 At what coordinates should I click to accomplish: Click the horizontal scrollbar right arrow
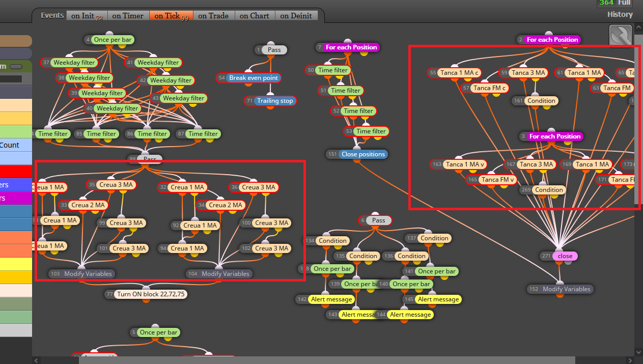coord(630,360)
